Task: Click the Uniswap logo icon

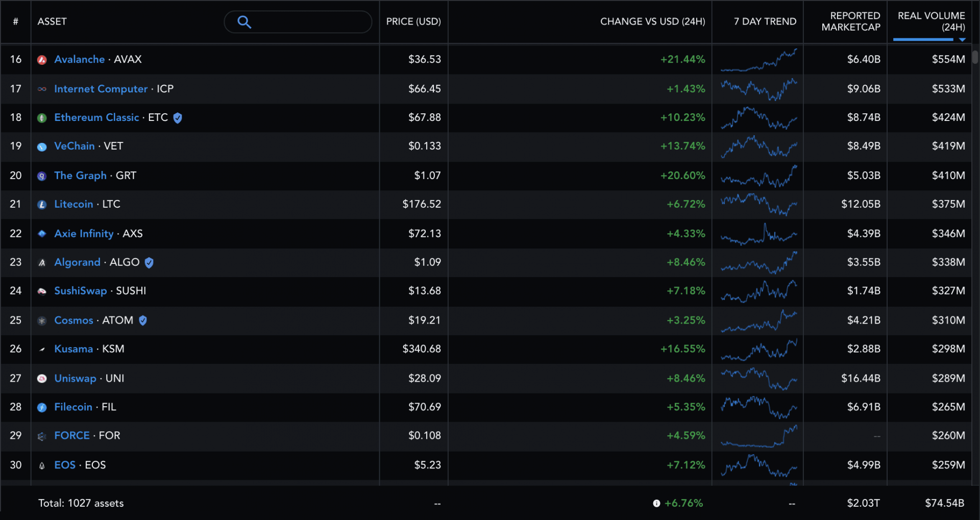Action: point(42,379)
